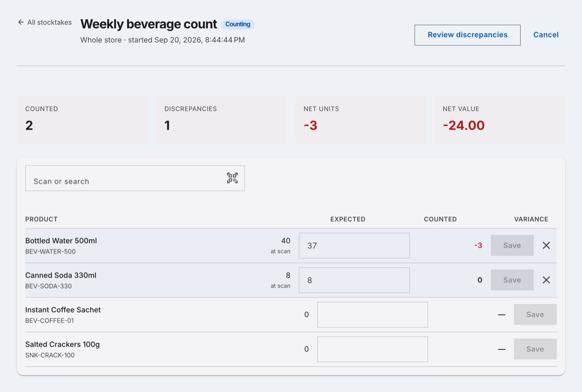Click the EXPECTED column header
This screenshot has width=582, height=392.
coord(348,219)
